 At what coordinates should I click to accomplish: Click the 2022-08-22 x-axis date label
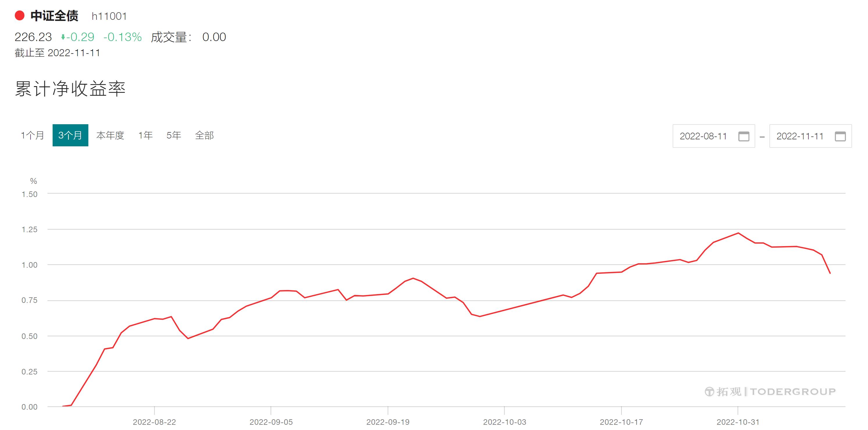point(154,422)
